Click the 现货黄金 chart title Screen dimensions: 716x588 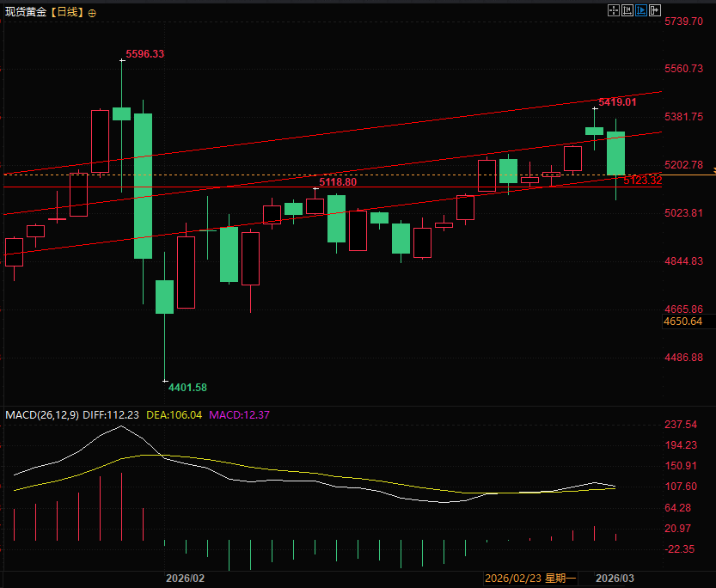click(x=26, y=12)
